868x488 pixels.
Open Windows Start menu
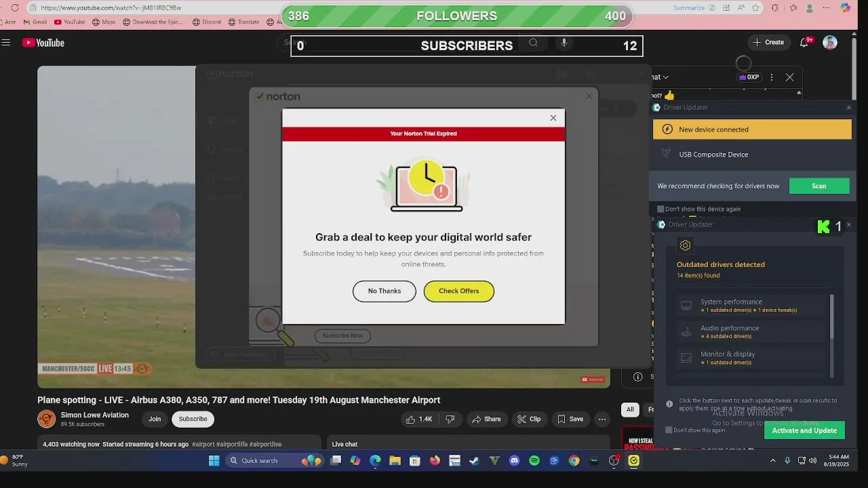coord(214,461)
